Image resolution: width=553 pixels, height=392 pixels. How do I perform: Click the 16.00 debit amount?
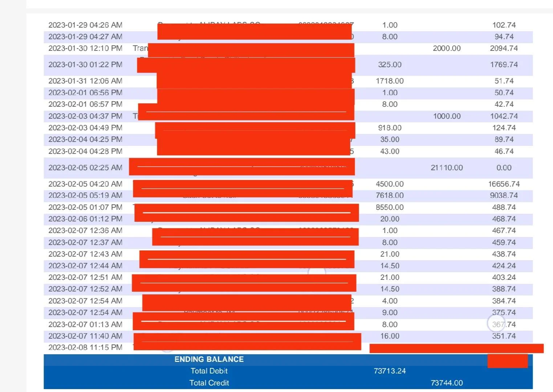[390, 336]
